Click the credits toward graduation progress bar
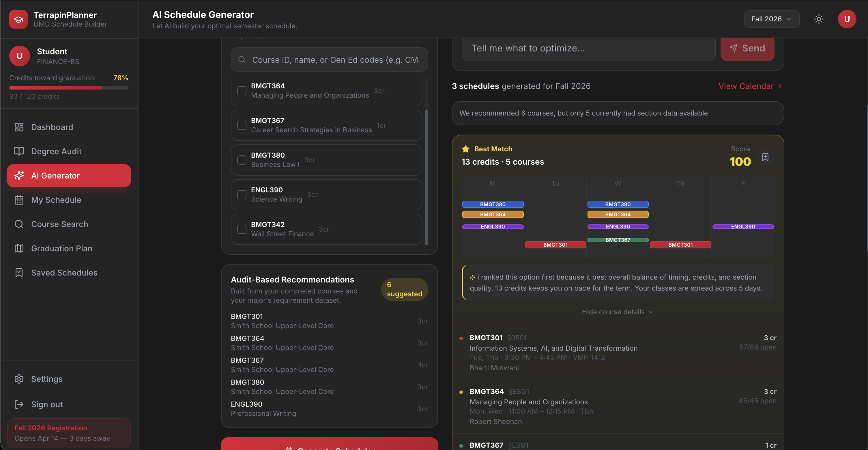This screenshot has height=450, width=868. pos(69,88)
